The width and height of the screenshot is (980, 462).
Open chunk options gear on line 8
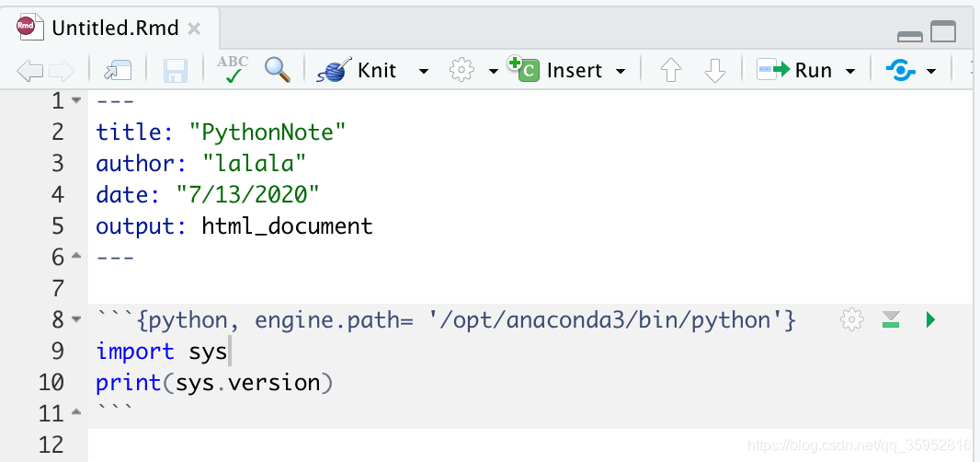coord(852,320)
